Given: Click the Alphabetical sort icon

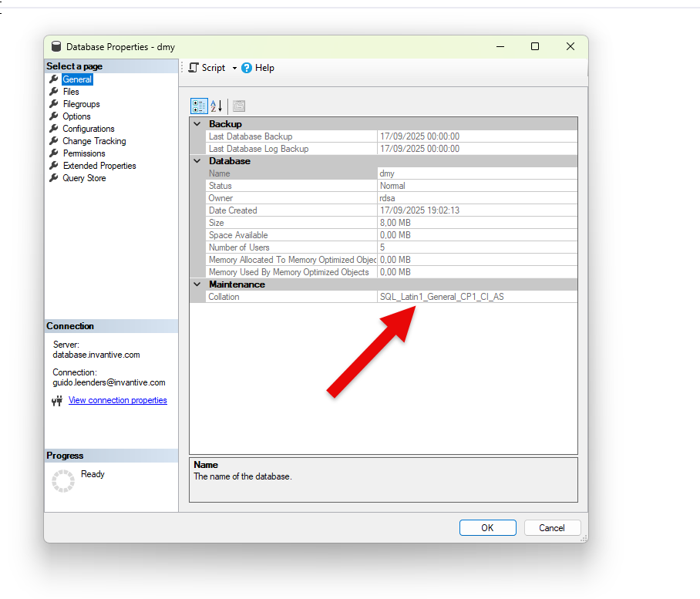Looking at the screenshot, I should [217, 106].
